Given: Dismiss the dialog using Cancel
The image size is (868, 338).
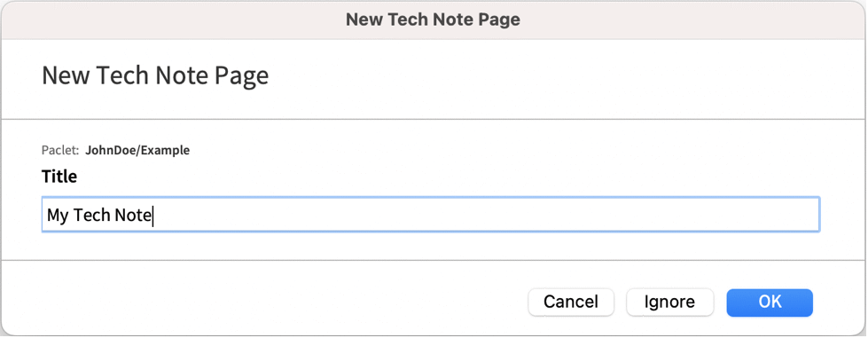Looking at the screenshot, I should point(571,303).
